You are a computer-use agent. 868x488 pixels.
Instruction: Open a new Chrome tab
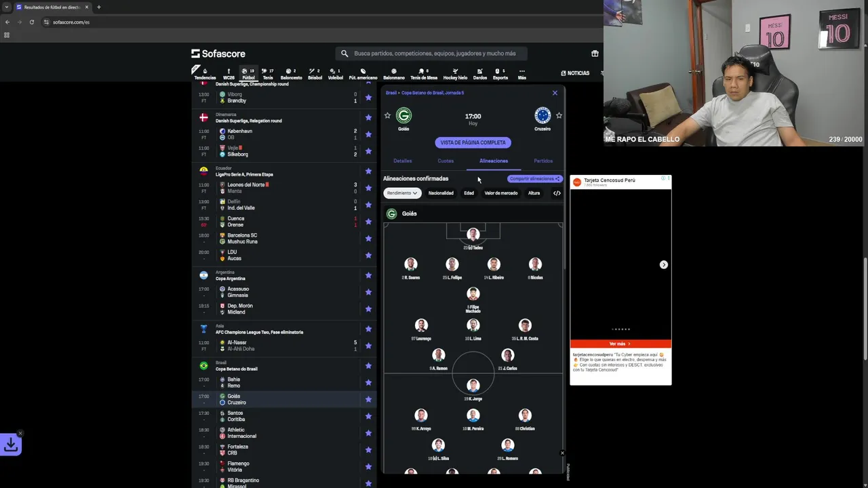(98, 7)
